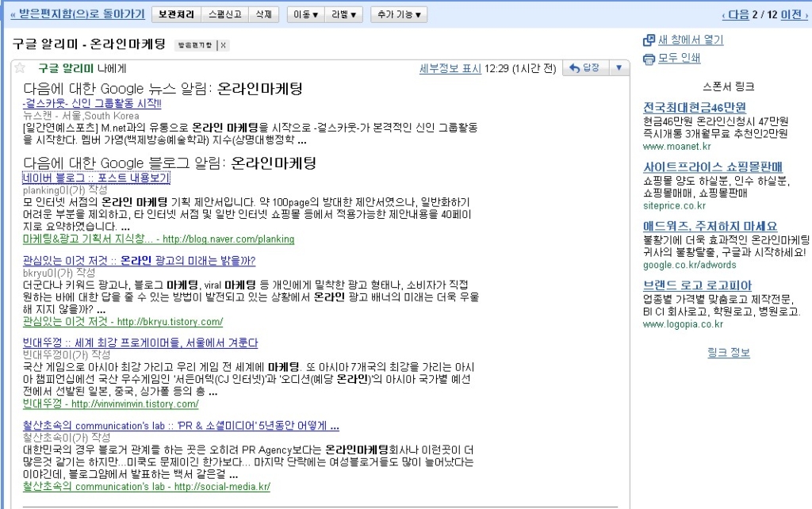Click the 삭제 delete button

263,14
